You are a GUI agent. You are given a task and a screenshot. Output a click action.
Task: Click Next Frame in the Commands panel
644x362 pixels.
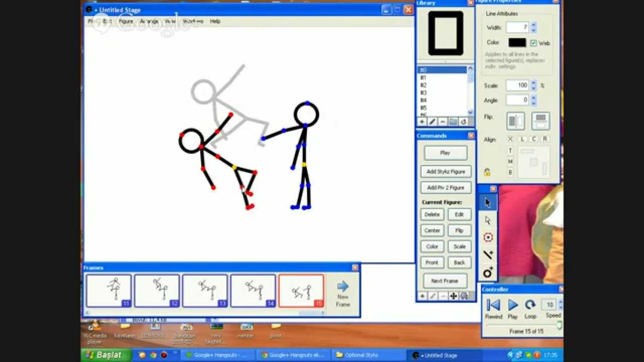[x=445, y=281]
